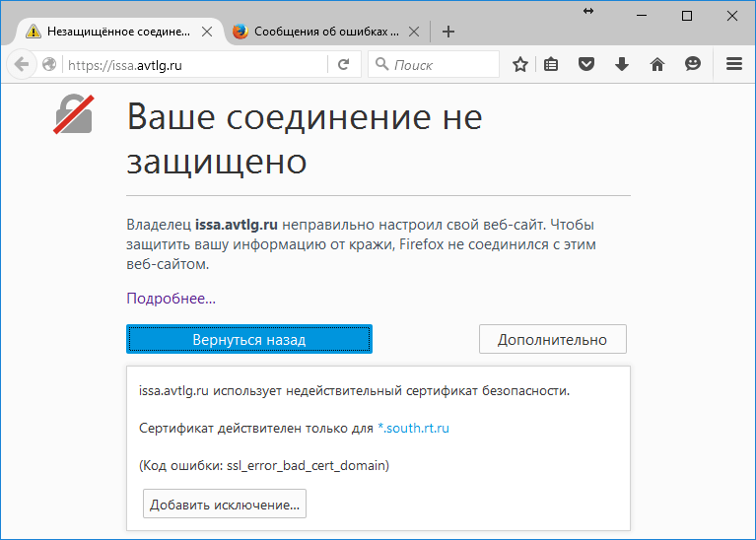Maximize the Firefox window

click(687, 16)
